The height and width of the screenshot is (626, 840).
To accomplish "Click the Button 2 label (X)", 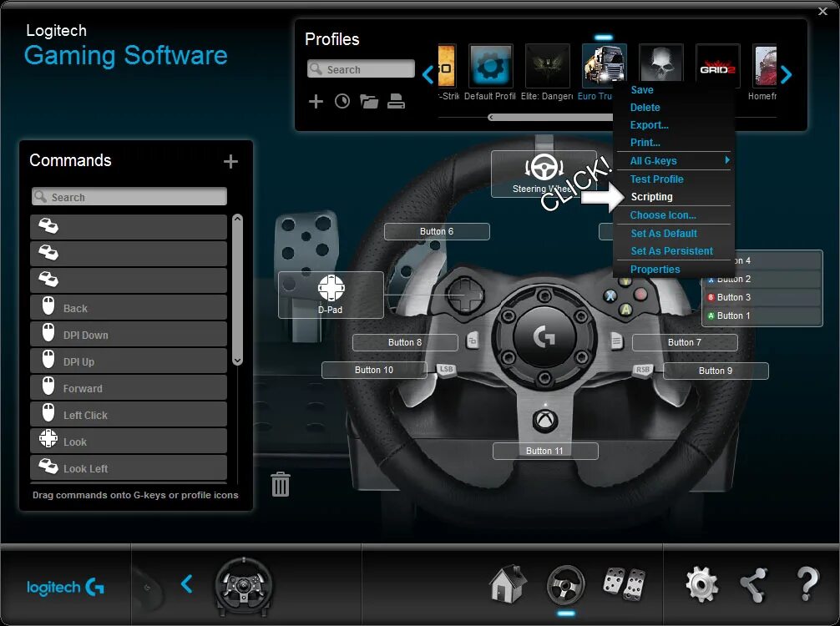I will point(762,280).
